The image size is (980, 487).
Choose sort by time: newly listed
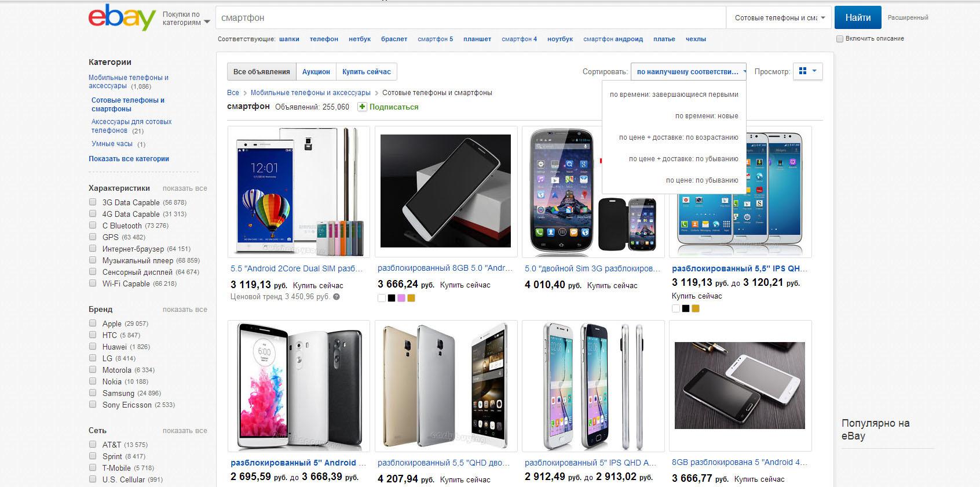[707, 116]
